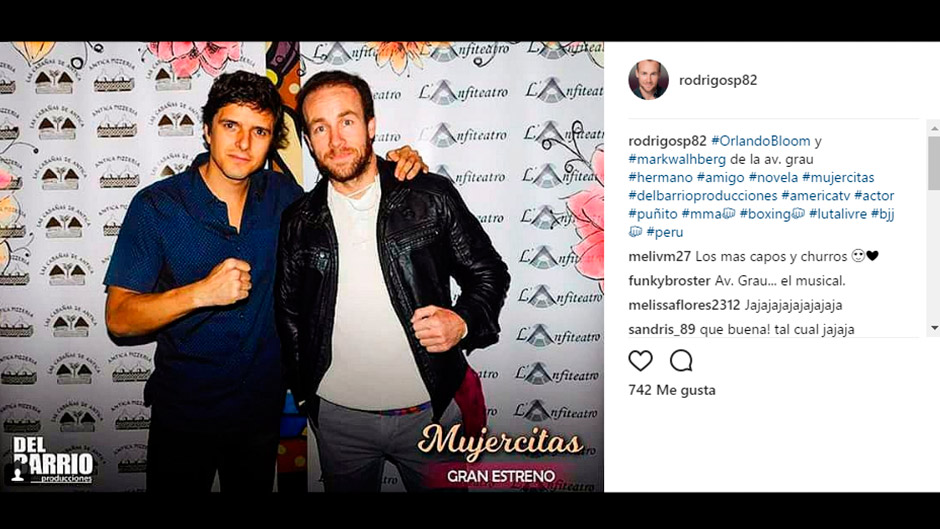The height and width of the screenshot is (529, 940).
Task: View commenter funkybroster's profile
Action: click(x=670, y=281)
